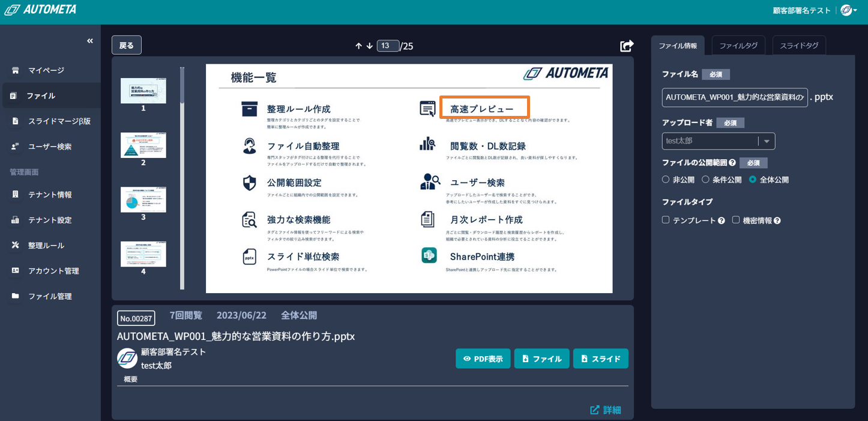
Task: Click the 顧客部署名テスト label in header
Action: (x=802, y=10)
